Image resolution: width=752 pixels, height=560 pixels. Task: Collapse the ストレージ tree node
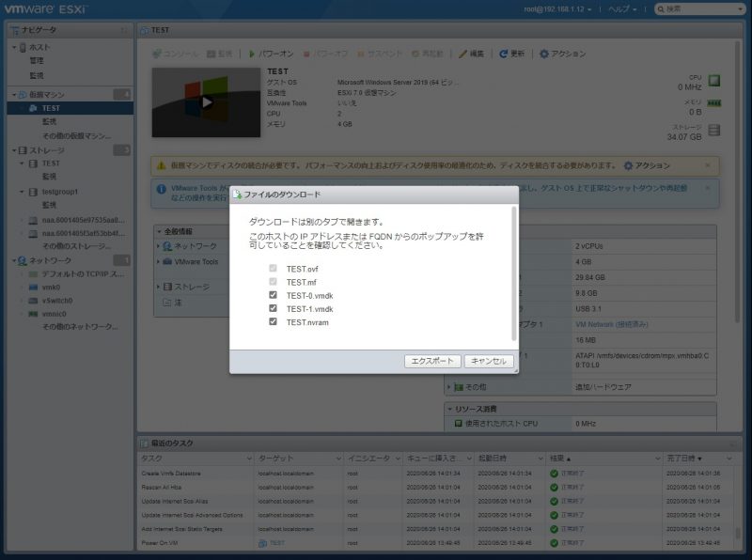pyautogui.click(x=14, y=150)
